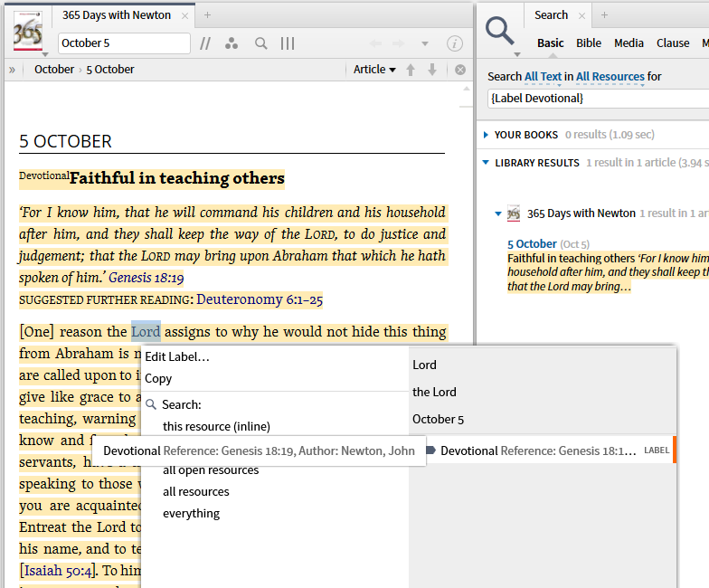Search all resources from context menu
This screenshot has height=588, width=709.
[x=195, y=492]
